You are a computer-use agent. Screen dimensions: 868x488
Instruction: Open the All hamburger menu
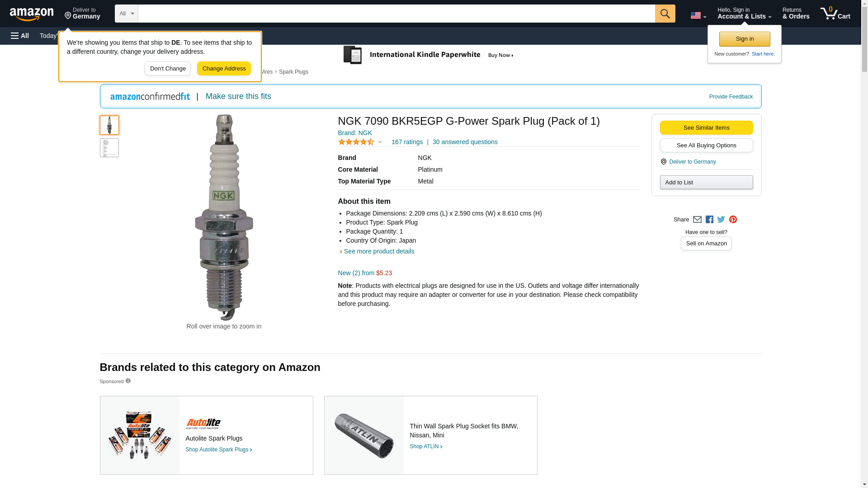(x=20, y=36)
